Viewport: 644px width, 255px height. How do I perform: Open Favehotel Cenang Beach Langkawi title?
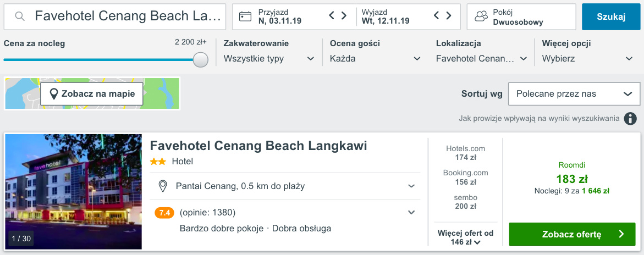258,146
